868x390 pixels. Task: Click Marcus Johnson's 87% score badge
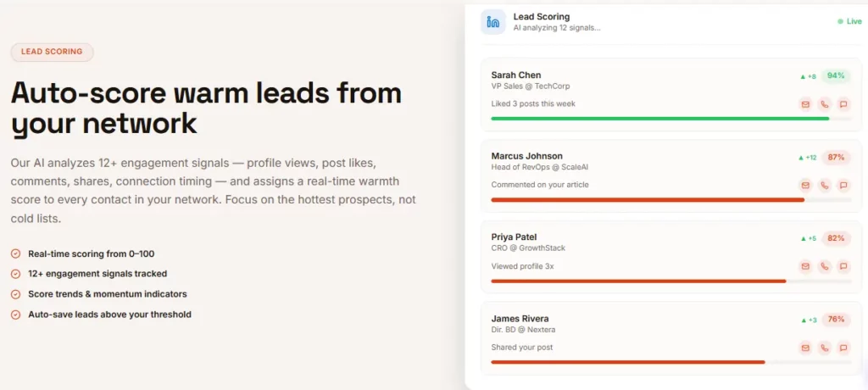pos(836,158)
